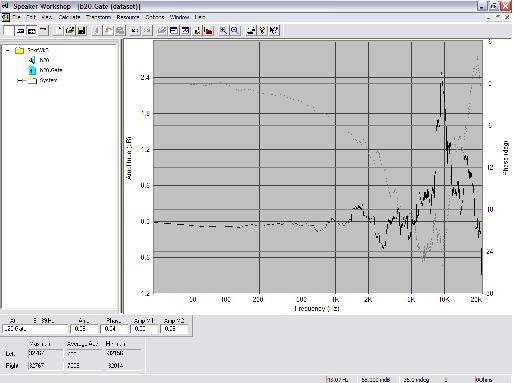Select the System folder in the tree
The image size is (515, 383).
click(x=48, y=80)
